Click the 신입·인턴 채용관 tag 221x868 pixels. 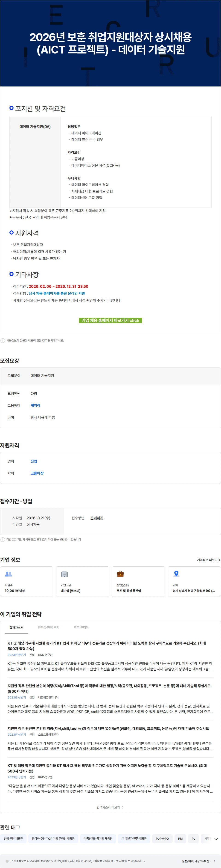click(x=13, y=838)
